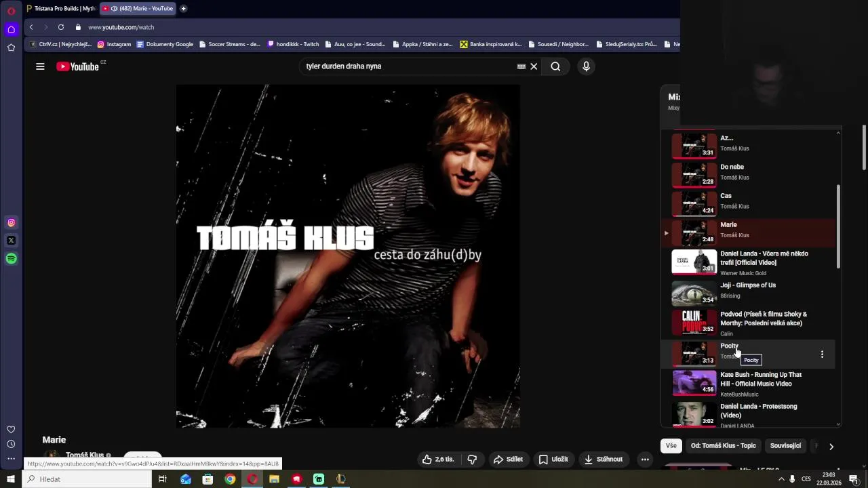
Task: Open Spotify in Opera sidebar
Action: 11,259
